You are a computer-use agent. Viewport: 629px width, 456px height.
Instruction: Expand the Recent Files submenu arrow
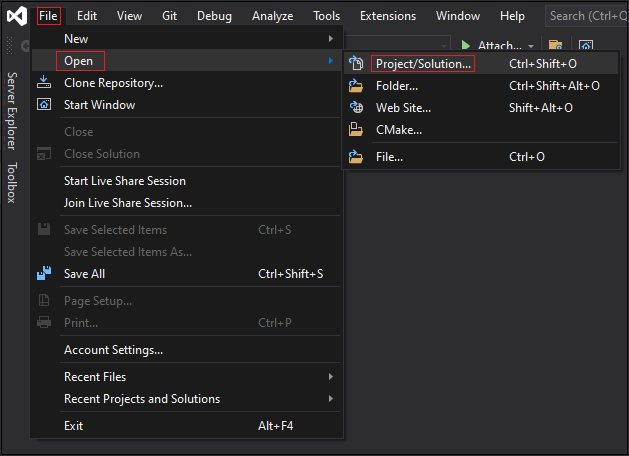[331, 376]
